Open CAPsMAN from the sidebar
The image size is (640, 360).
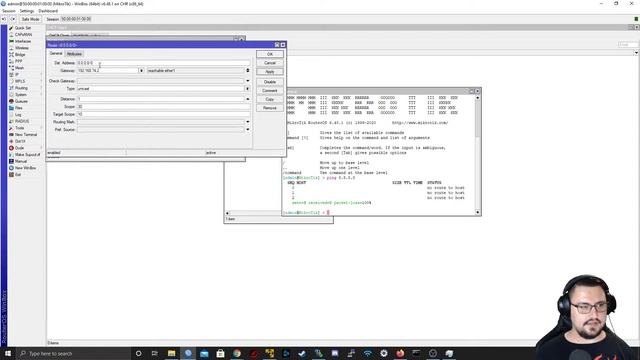pos(22,35)
